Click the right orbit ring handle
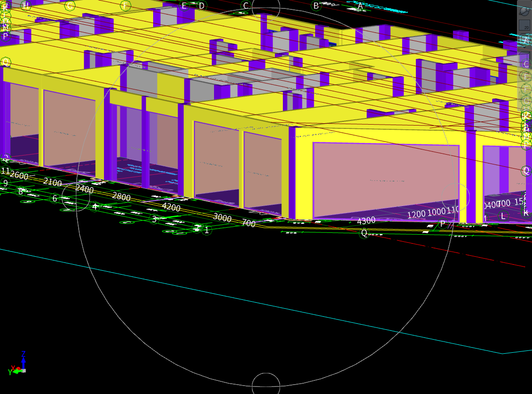 point(456,197)
